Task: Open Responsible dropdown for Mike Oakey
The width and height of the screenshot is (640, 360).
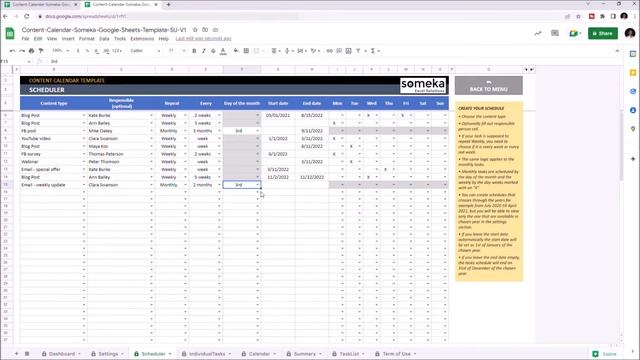Action: point(151,131)
